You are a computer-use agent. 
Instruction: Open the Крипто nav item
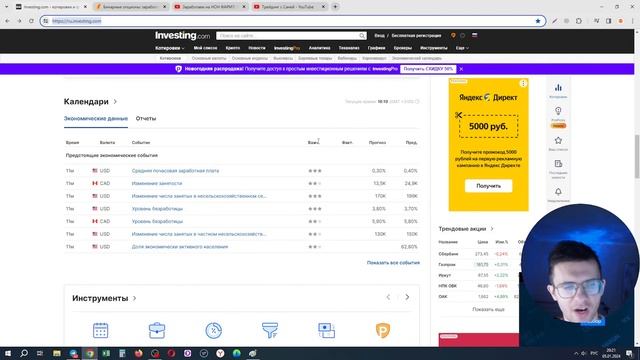pos(233,48)
